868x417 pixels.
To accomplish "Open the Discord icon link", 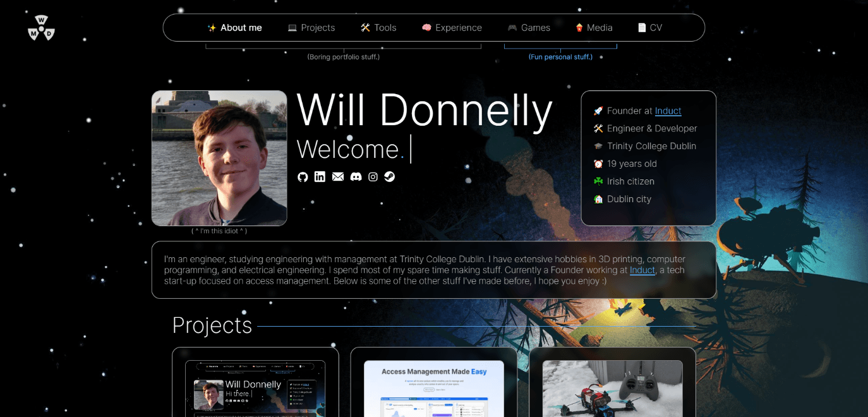I will (x=356, y=177).
